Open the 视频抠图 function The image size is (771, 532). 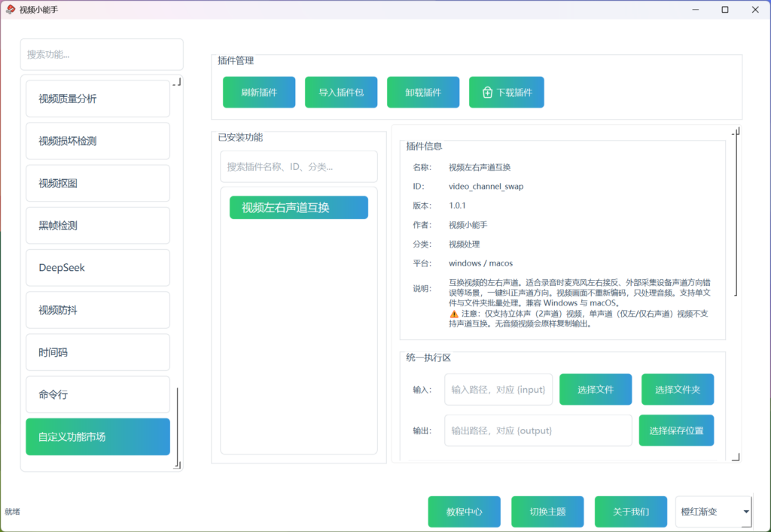click(x=98, y=184)
